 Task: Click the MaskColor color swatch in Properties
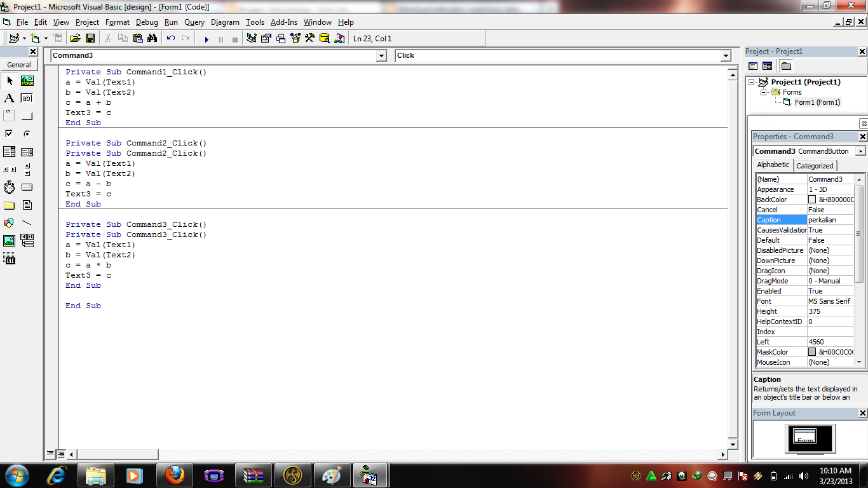[x=812, y=352]
